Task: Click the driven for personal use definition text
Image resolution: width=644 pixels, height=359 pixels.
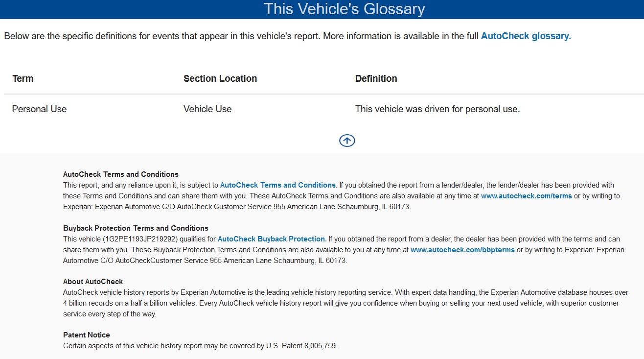Action: click(437, 109)
